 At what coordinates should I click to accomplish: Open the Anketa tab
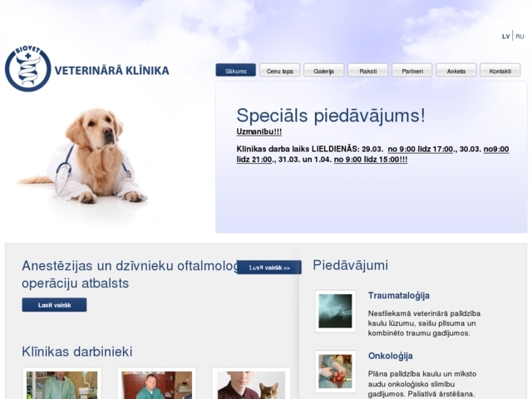pos(456,71)
